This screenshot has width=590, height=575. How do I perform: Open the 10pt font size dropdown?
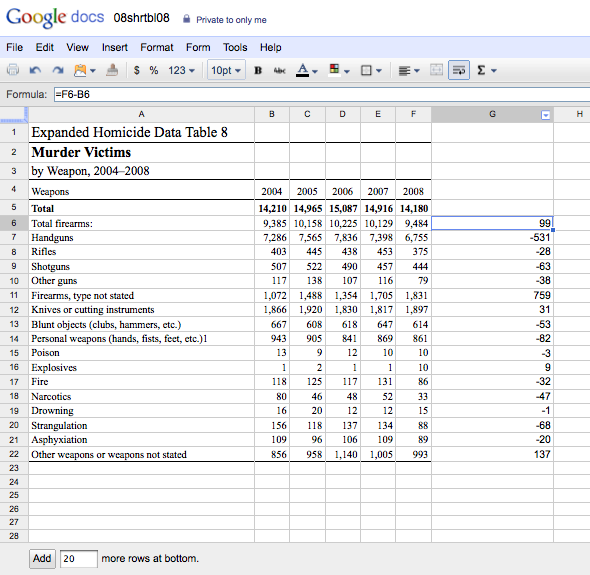point(226,70)
